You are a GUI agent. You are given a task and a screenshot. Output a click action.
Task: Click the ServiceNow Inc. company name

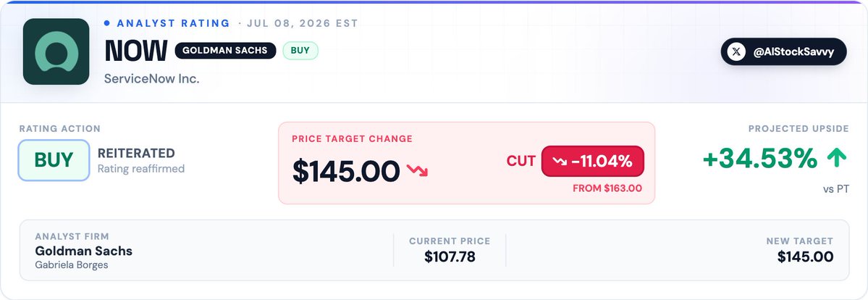tap(152, 79)
